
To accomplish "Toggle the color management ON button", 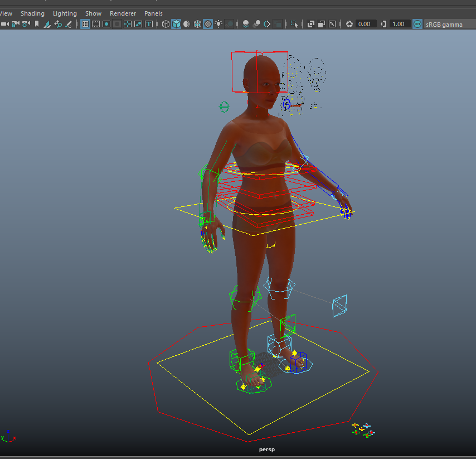I will (x=417, y=24).
